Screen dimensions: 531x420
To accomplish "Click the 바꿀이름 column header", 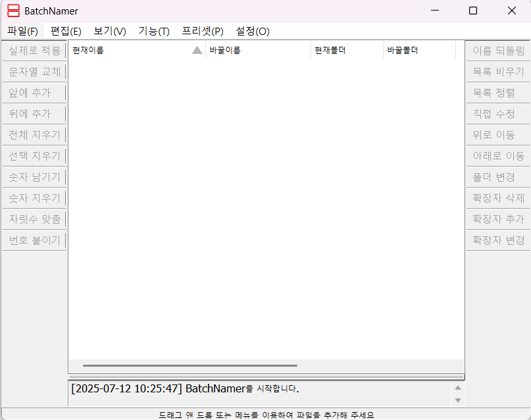I will pyautogui.click(x=259, y=50).
